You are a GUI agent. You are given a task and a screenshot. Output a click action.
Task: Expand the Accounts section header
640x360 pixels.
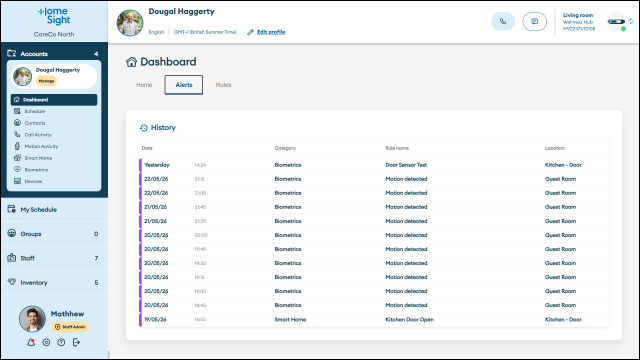pos(54,53)
